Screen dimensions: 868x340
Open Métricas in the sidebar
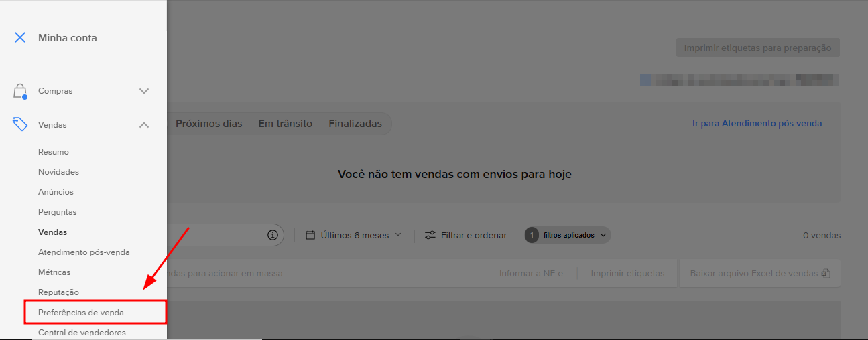coord(54,272)
